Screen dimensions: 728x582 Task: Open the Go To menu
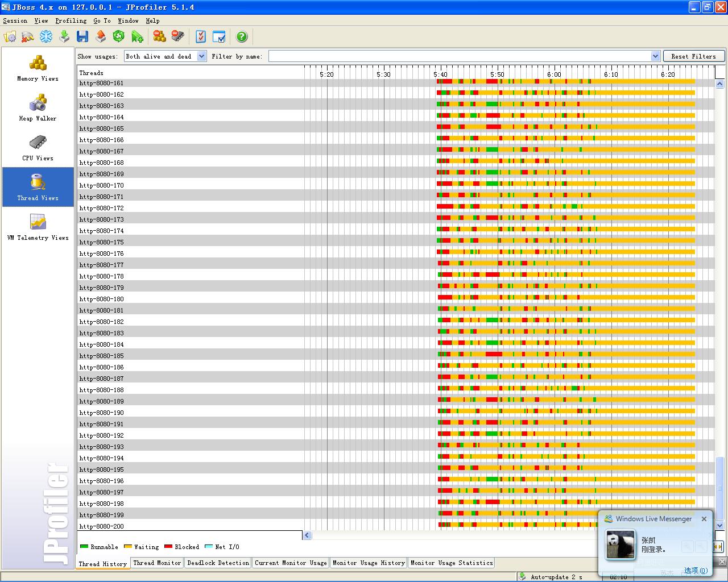pyautogui.click(x=102, y=20)
